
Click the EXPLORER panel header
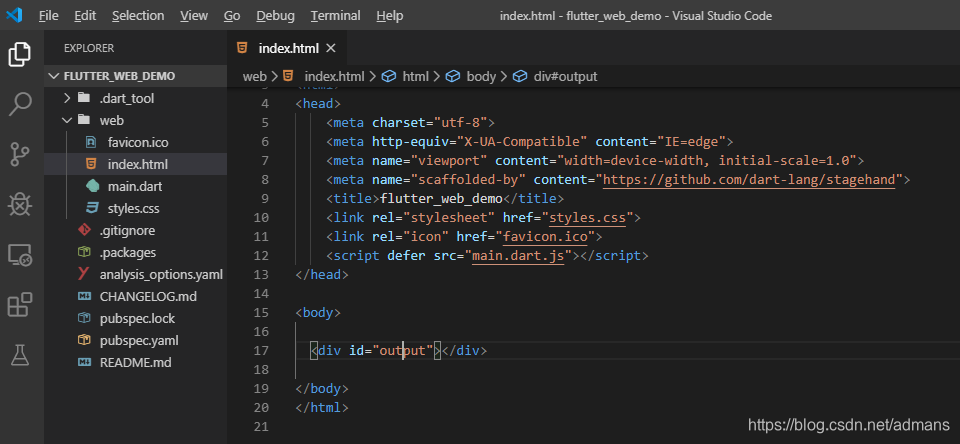pyautogui.click(x=89, y=48)
